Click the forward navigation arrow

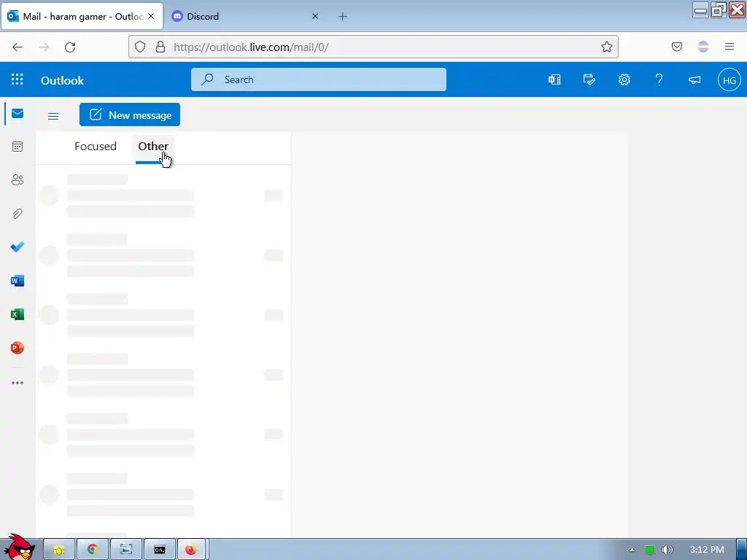coord(44,47)
